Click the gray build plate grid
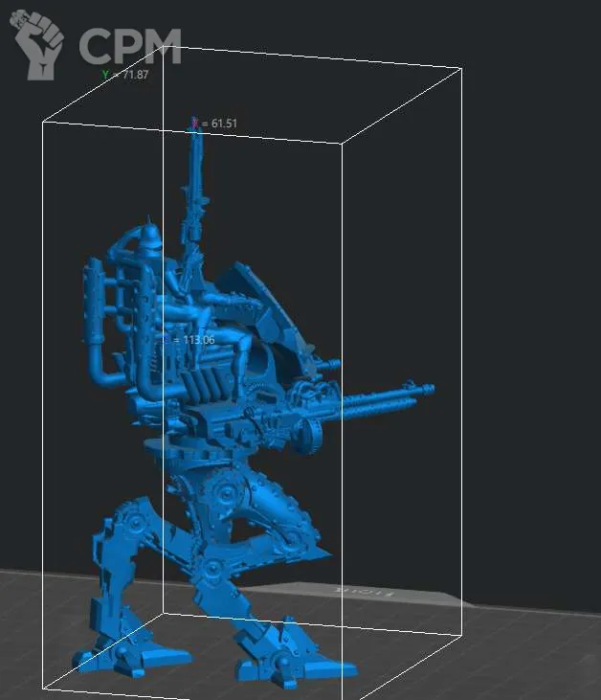601x700 pixels. (x=498, y=651)
